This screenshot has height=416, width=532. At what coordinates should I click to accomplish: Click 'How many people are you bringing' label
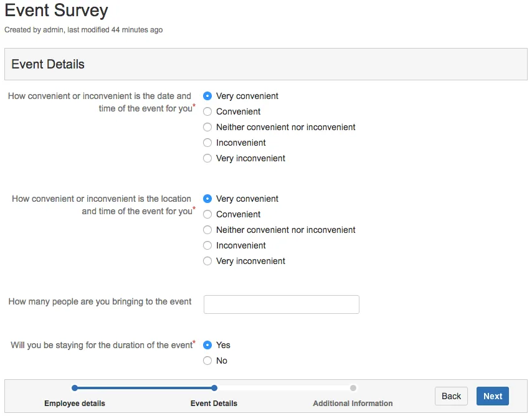click(100, 301)
